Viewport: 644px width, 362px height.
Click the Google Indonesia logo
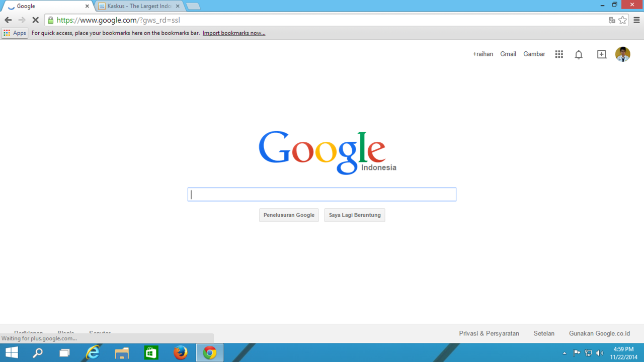(327, 153)
